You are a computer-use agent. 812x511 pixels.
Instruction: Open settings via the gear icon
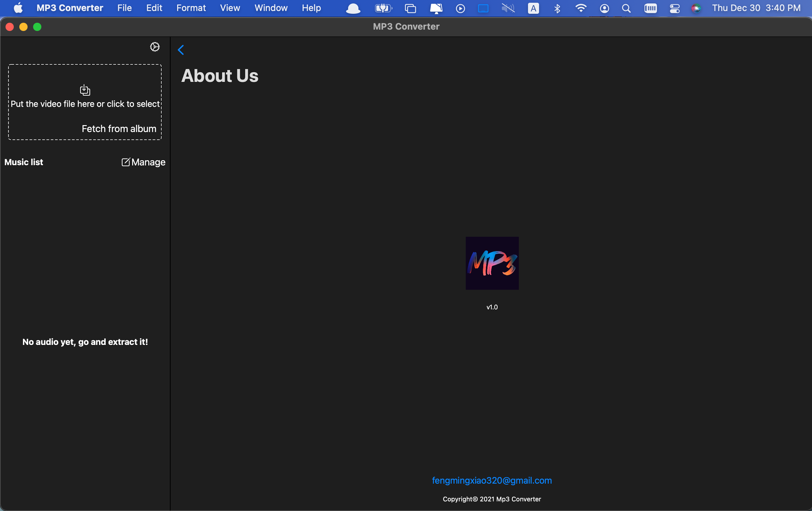[x=155, y=47]
